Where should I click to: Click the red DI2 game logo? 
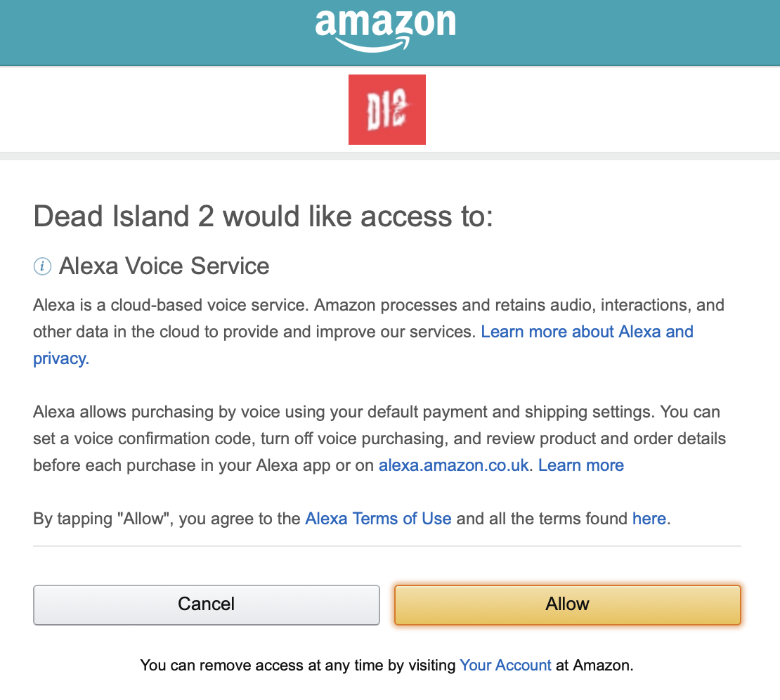pos(387,110)
